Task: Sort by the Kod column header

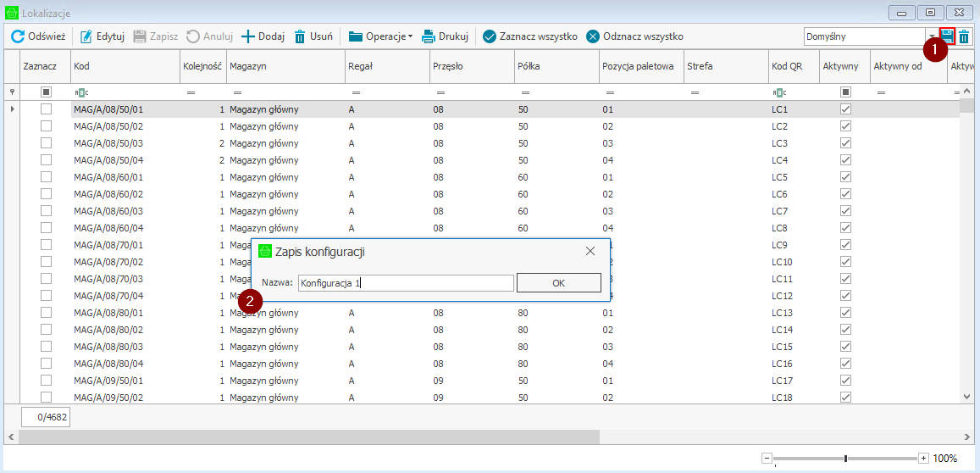Action: [125, 66]
